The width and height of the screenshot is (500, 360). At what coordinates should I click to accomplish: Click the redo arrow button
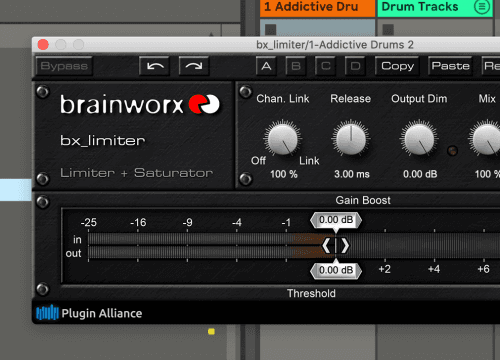point(194,66)
